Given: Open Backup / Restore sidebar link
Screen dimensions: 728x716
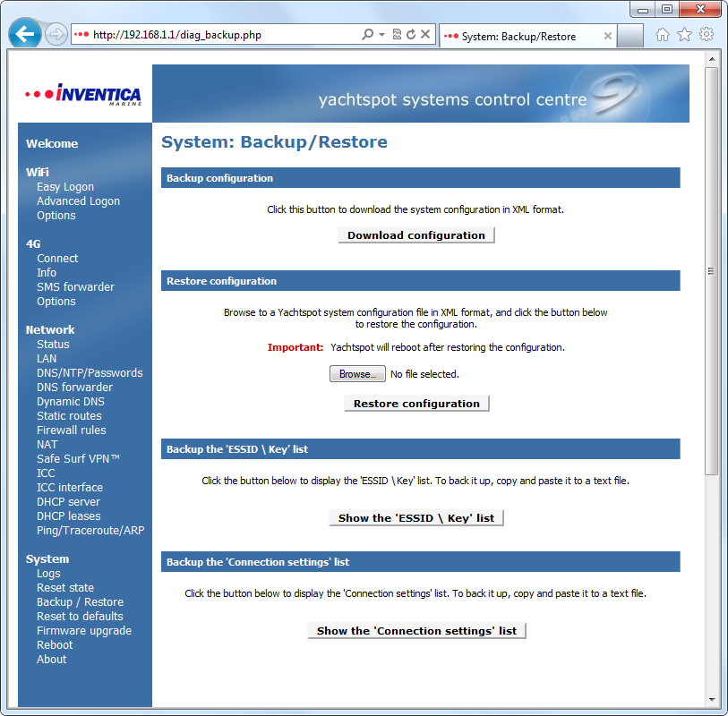Looking at the screenshot, I should (81, 601).
